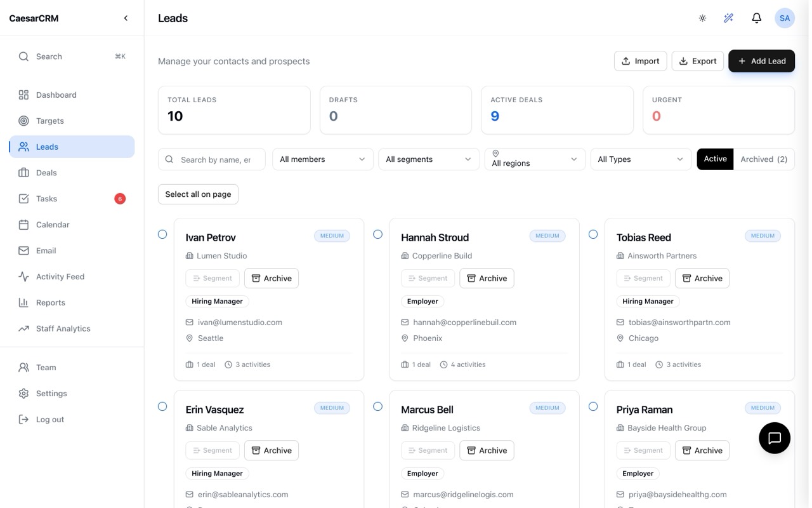Screen dimensions: 812x508
Task: Open the All Types dropdown
Action: tap(641, 159)
